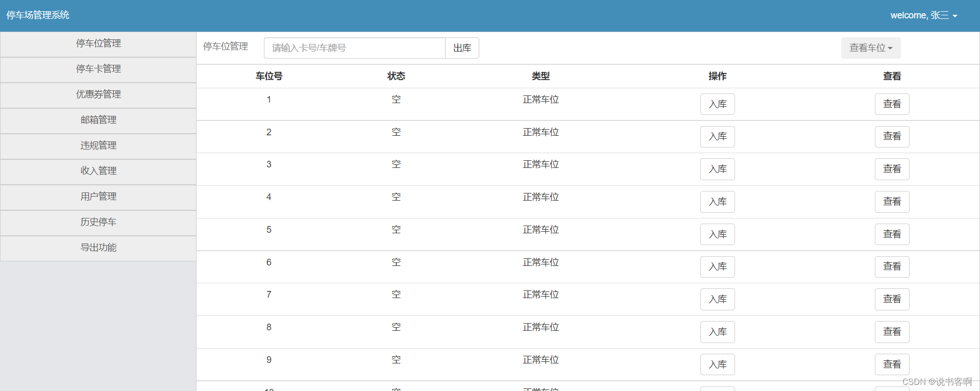Click the card/plate number input field

[x=355, y=48]
